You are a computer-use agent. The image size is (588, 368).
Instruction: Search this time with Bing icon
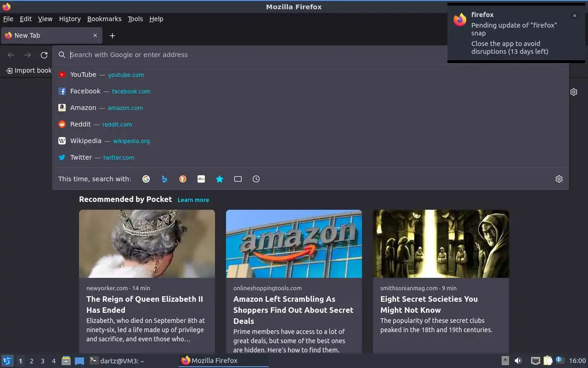[x=164, y=179]
